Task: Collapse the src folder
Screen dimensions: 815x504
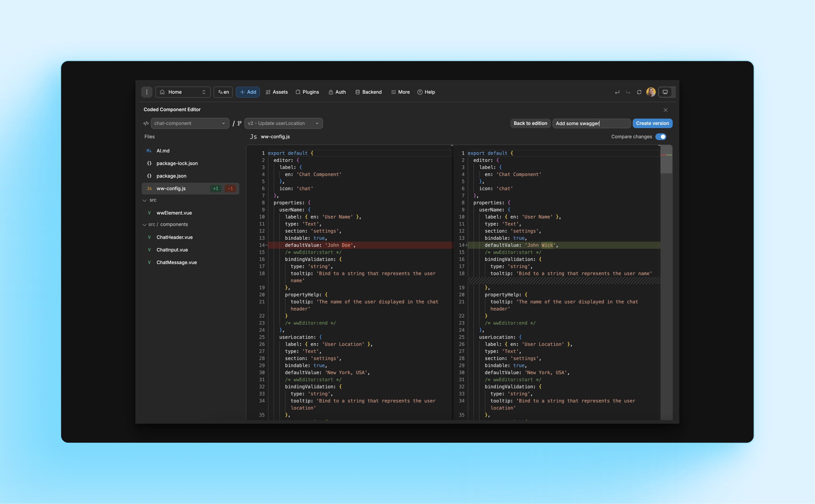Action: [145, 200]
